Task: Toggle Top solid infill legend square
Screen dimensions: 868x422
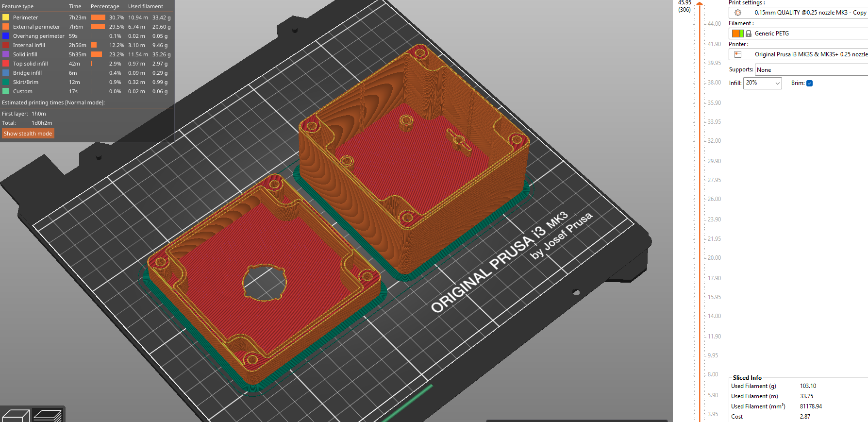Action: 5,64
